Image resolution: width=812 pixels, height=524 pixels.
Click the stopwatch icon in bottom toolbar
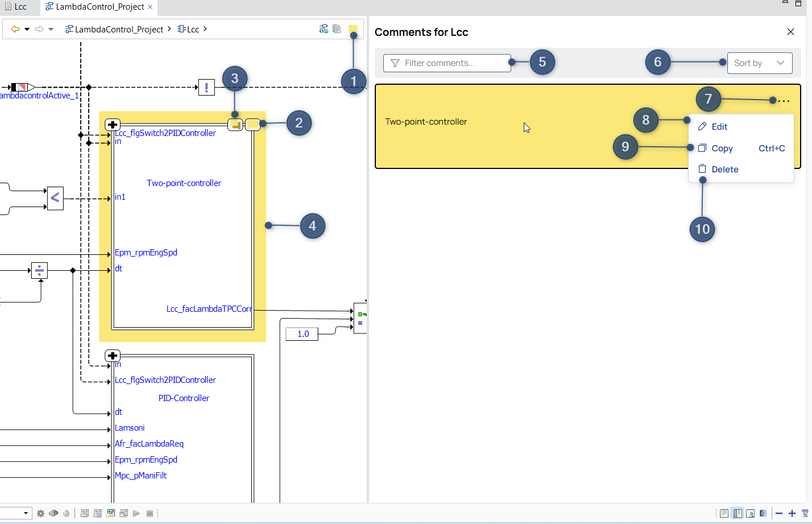tap(66, 513)
